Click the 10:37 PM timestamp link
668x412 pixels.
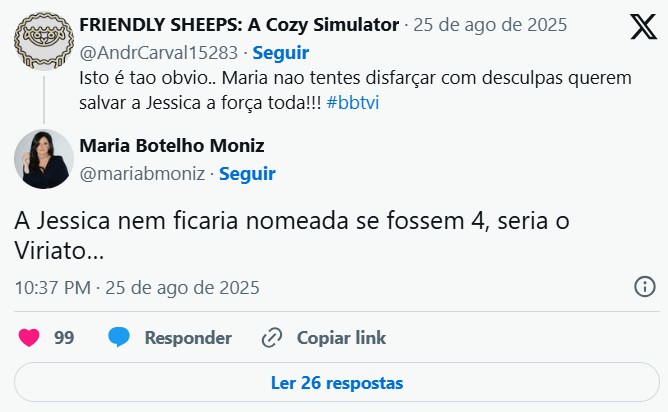pyautogui.click(x=137, y=288)
